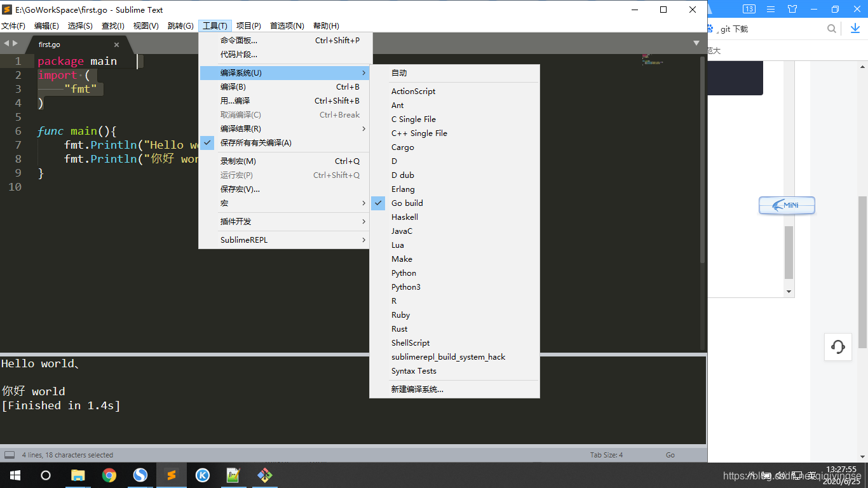This screenshot has height=488, width=868.
Task: Open 帮助(H) menu
Action: (326, 26)
